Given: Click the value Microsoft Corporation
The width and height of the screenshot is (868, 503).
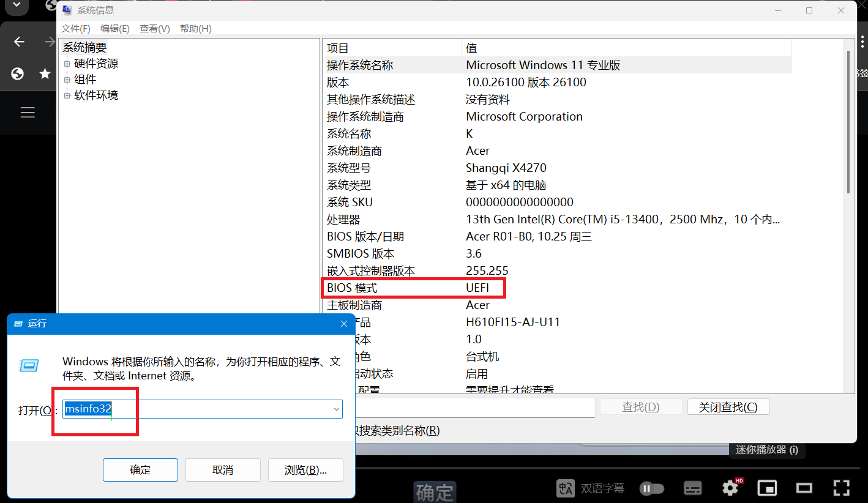Looking at the screenshot, I should click(x=525, y=116).
